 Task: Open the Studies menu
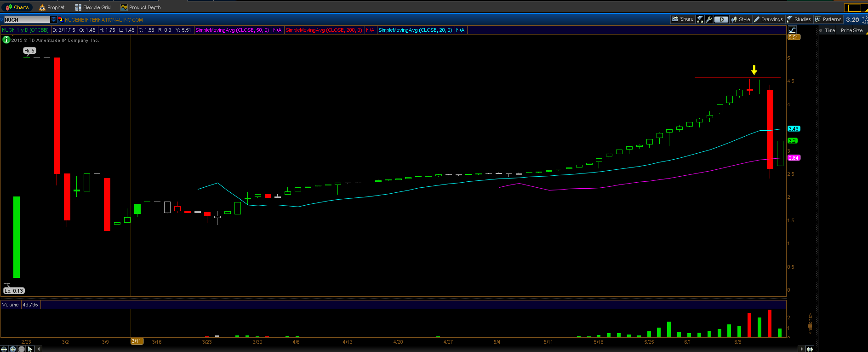pos(799,19)
